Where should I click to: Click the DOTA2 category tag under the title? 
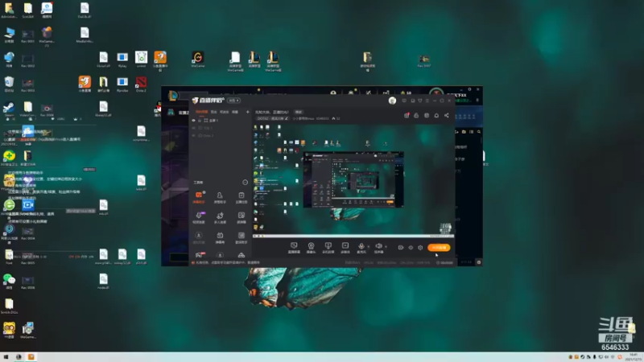coord(273,118)
